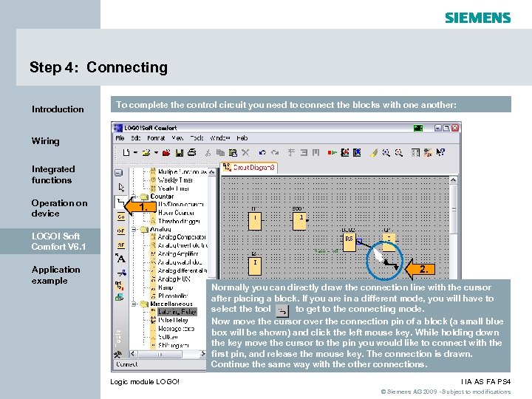Select the Text tool marked A
The height and width of the screenshot is (399, 532).
[x=120, y=258]
